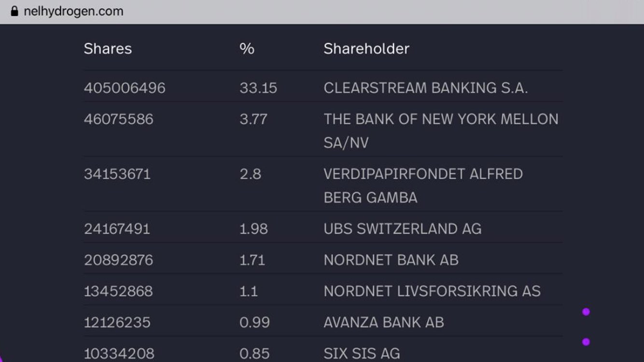Viewport: 644px width, 362px height.
Task: Click the Shares column header
Action: (x=108, y=49)
